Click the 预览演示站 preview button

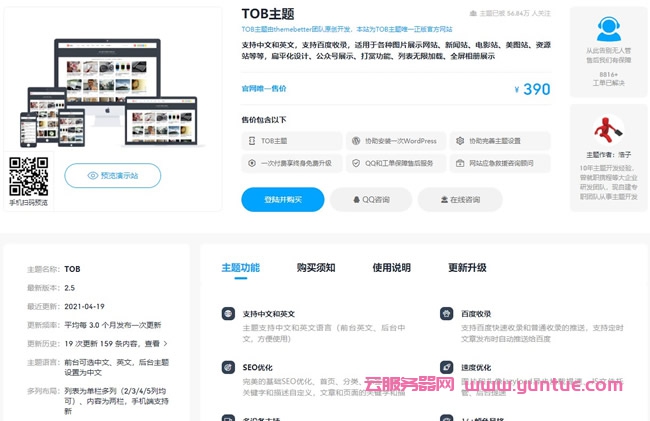(112, 175)
